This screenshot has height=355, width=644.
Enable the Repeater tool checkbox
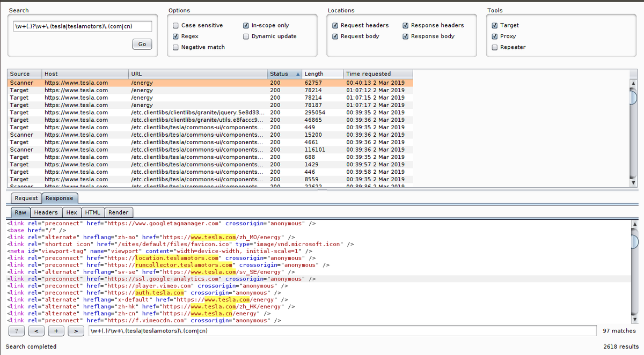click(494, 47)
